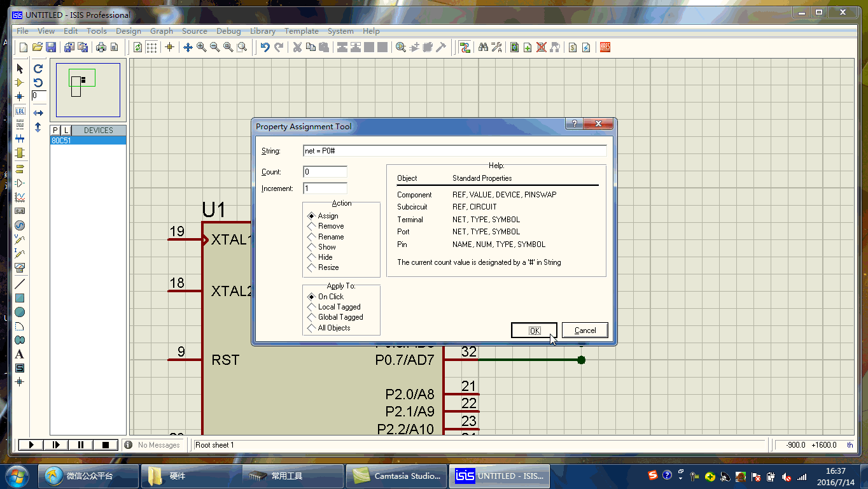Click the overview window thumbnail

(x=88, y=90)
